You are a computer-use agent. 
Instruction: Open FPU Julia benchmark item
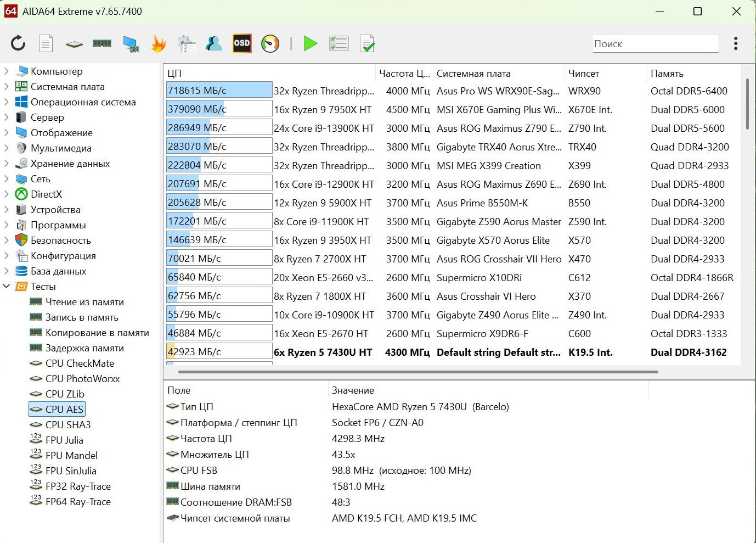tap(64, 440)
